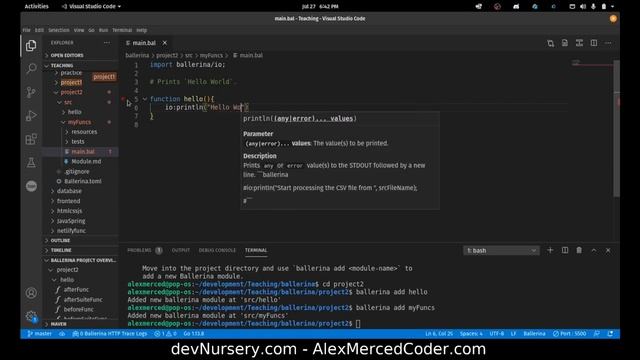Close the terminal panel
640x360 pixels.
click(608, 250)
